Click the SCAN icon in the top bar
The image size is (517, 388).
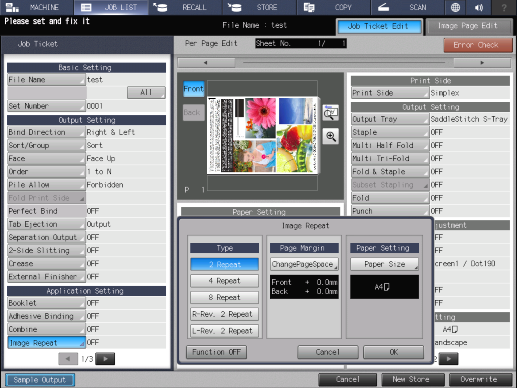click(x=384, y=7)
